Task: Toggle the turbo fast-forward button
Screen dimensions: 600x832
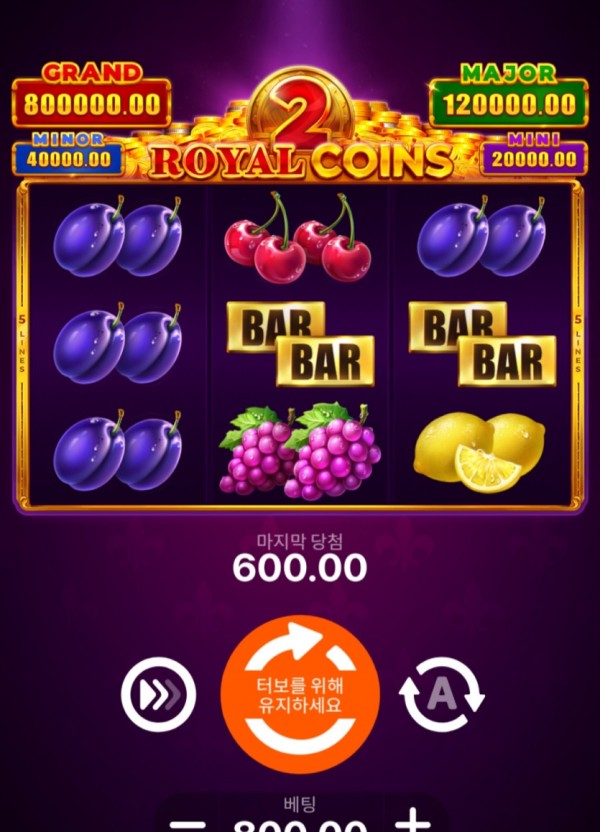Action: click(x=158, y=695)
